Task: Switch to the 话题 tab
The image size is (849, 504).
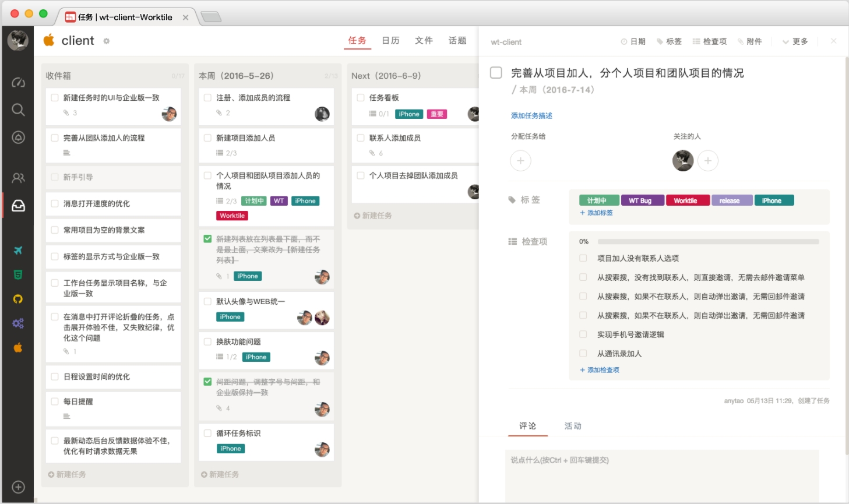Action: click(457, 40)
